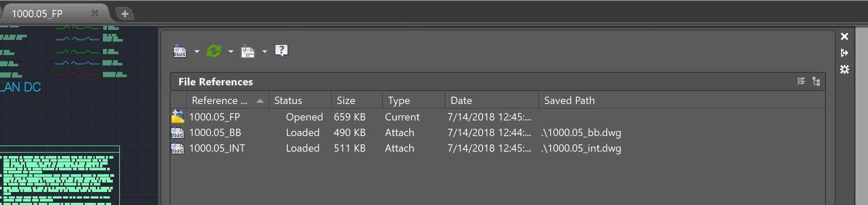
Task: Sort by the Saved Path column header
Action: click(x=569, y=101)
